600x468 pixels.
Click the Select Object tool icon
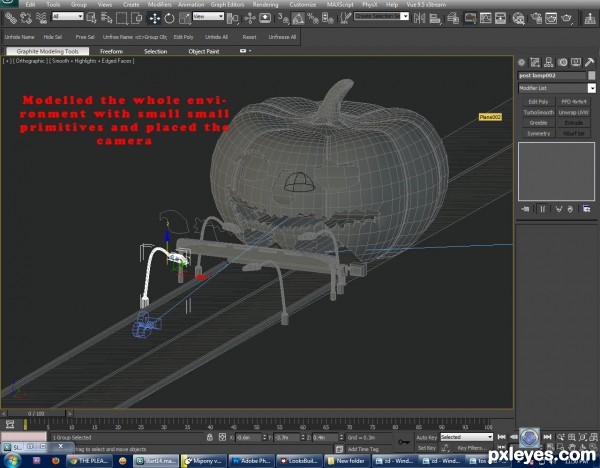(91, 18)
